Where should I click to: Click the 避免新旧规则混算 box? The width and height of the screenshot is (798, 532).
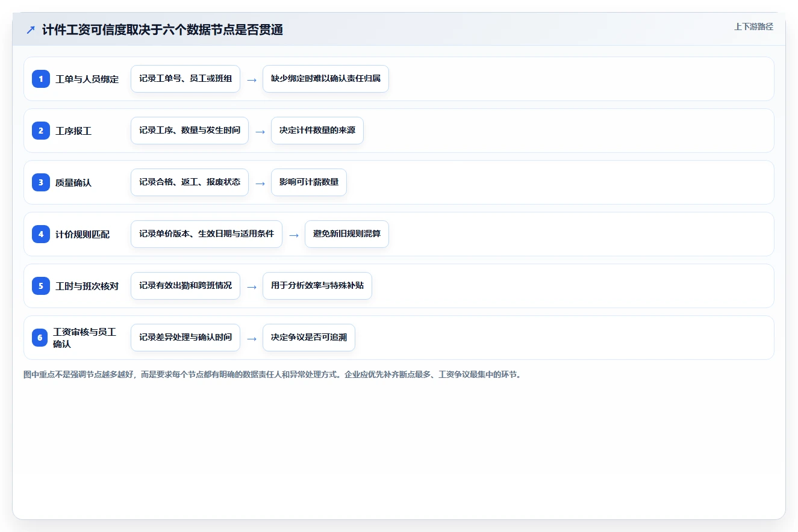point(347,234)
